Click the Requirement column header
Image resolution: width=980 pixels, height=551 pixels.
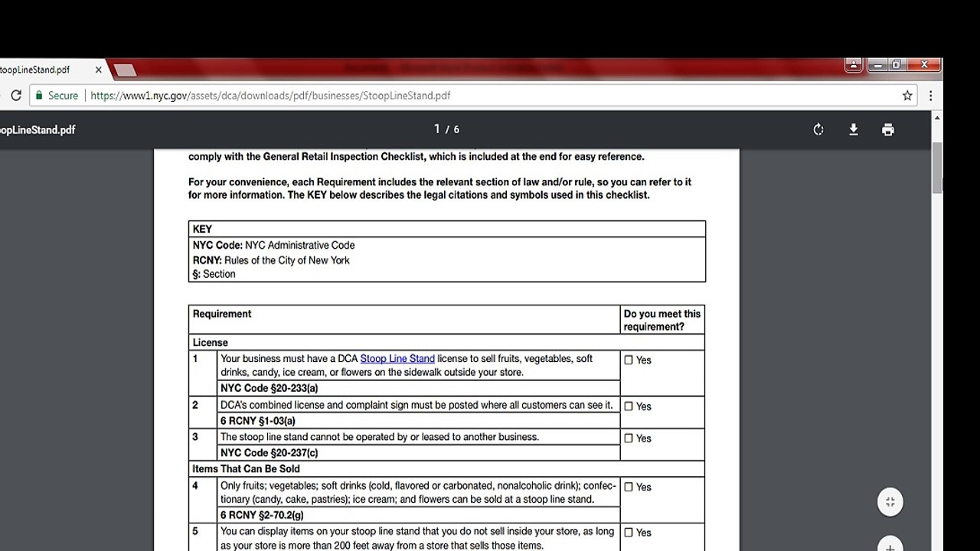pyautogui.click(x=222, y=314)
